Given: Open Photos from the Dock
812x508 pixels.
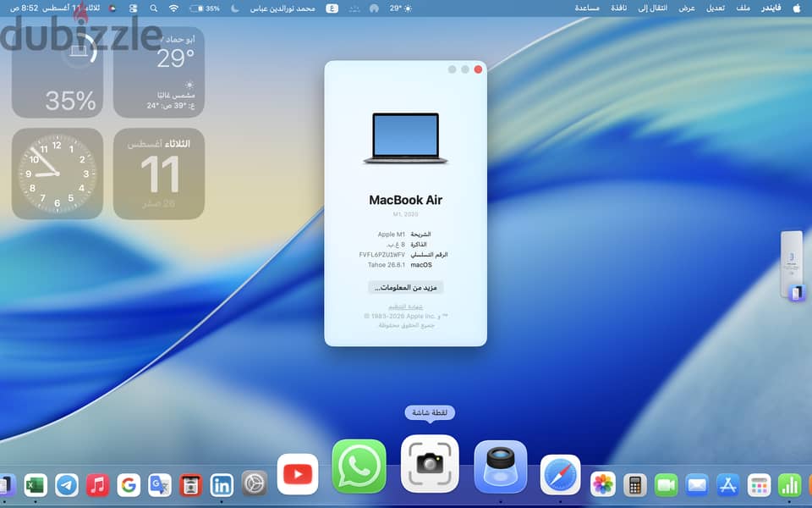Looking at the screenshot, I should (x=603, y=485).
